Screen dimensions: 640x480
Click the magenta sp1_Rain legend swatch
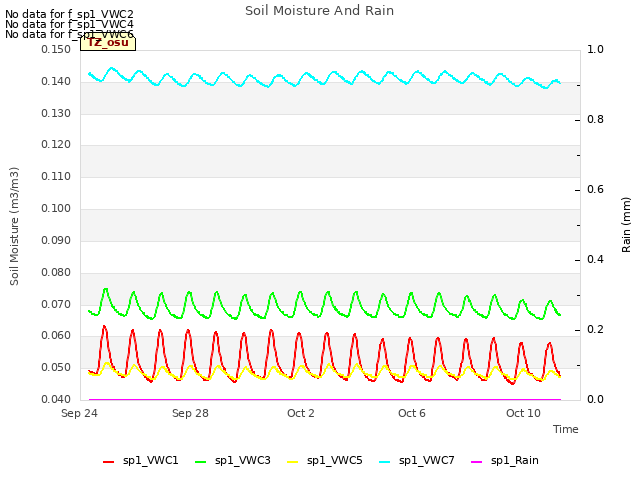(476, 462)
